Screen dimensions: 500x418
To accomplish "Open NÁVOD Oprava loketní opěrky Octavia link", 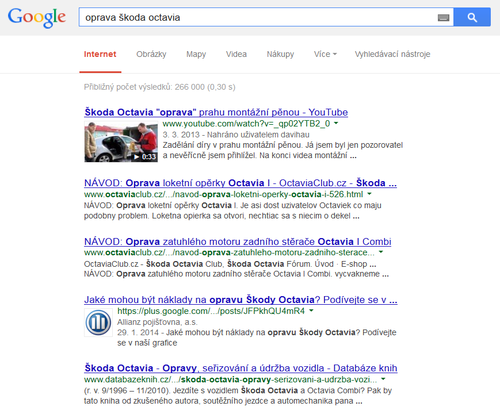I will pos(240,183).
